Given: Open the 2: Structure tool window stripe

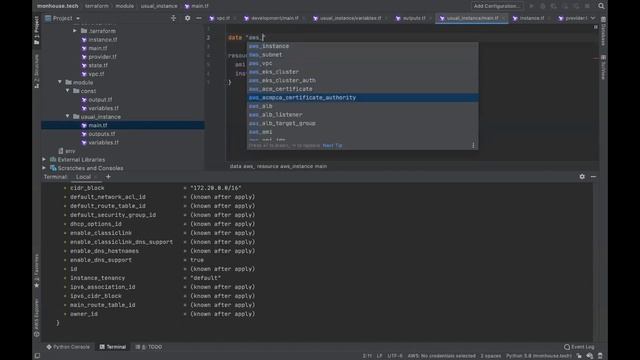Looking at the screenshot, I should point(36,71).
